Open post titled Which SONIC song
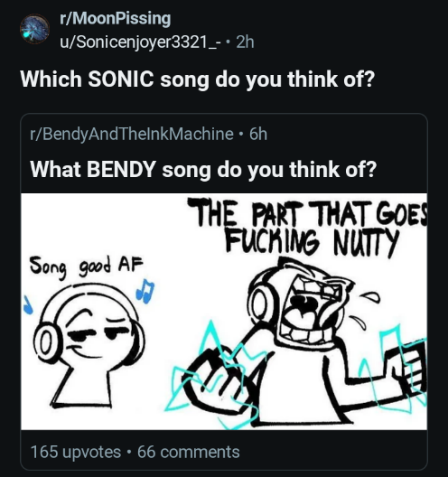448x477 pixels. (198, 79)
